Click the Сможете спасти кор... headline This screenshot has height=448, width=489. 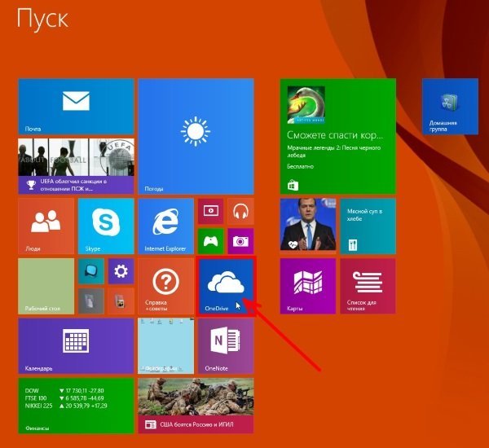335,135
